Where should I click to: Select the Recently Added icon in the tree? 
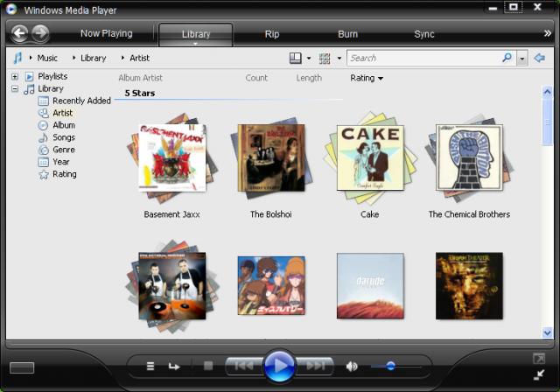[x=43, y=101]
